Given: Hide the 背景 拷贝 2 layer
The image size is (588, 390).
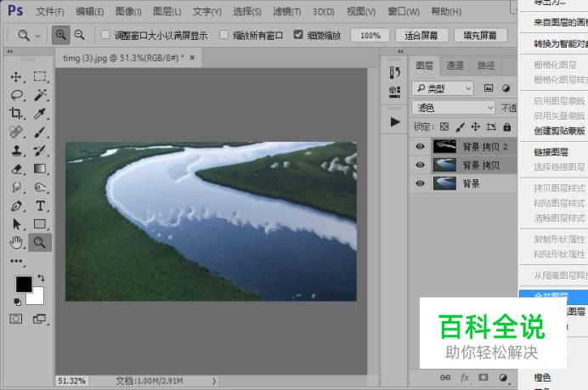Looking at the screenshot, I should click(x=420, y=146).
